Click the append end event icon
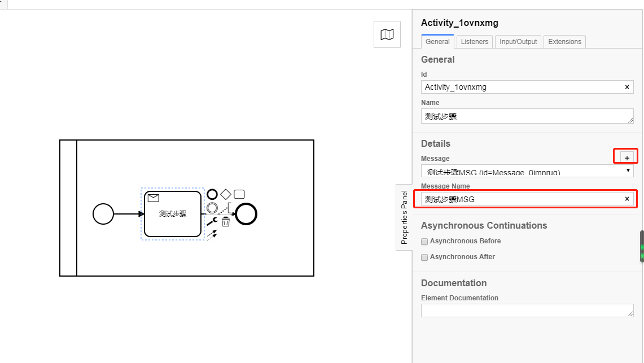The height and width of the screenshot is (363, 644). click(212, 194)
